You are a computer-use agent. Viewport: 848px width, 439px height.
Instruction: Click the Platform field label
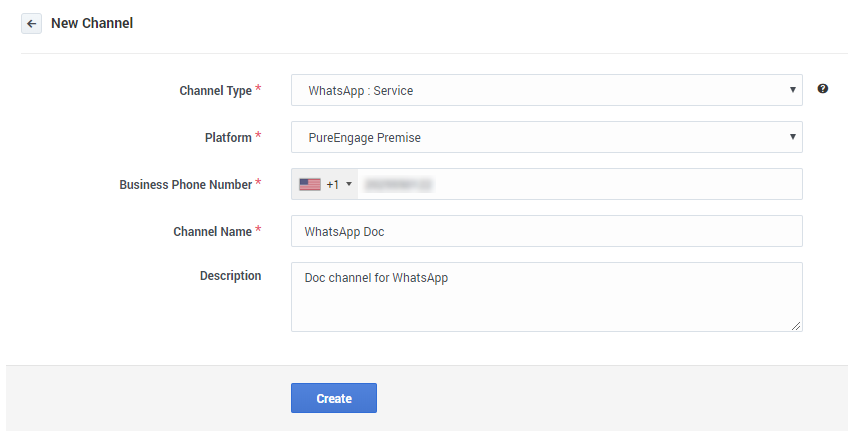pos(228,137)
